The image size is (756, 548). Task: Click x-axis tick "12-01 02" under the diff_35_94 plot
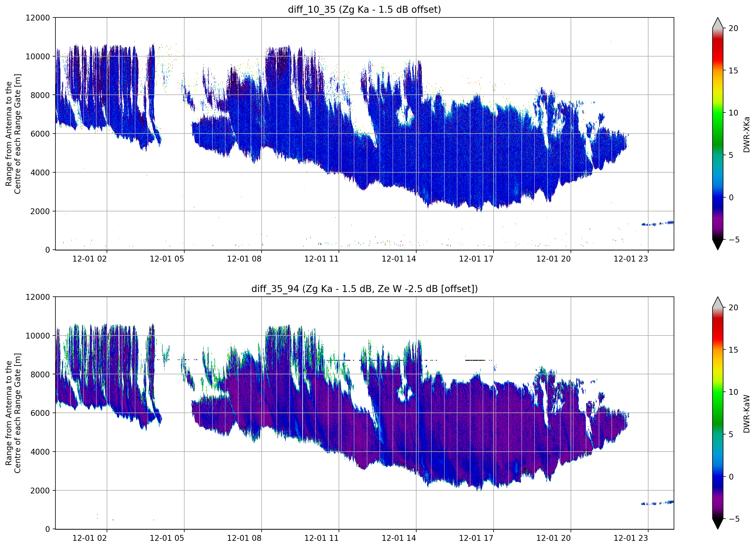pos(90,538)
